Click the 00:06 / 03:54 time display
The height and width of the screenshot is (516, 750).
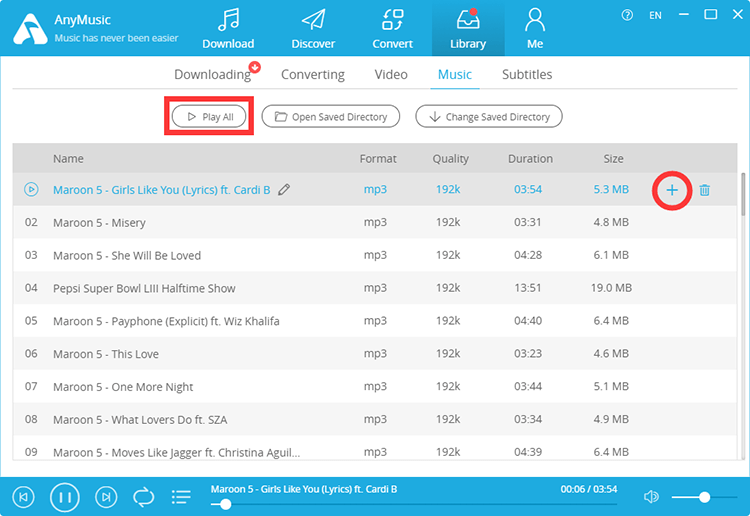tap(588, 489)
